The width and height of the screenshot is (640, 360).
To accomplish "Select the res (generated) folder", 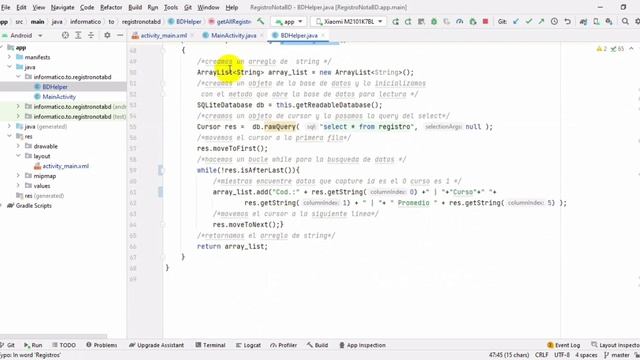I will coord(40,196).
